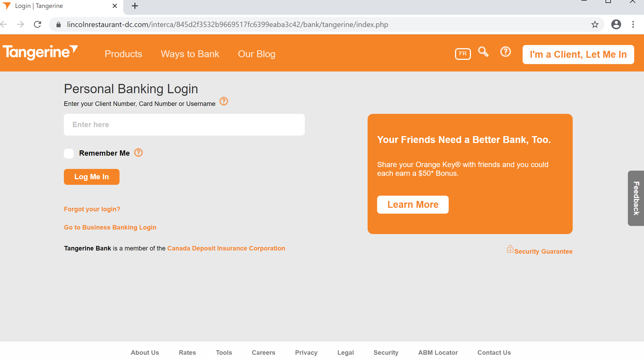Click the Tangerine logo

(40, 52)
